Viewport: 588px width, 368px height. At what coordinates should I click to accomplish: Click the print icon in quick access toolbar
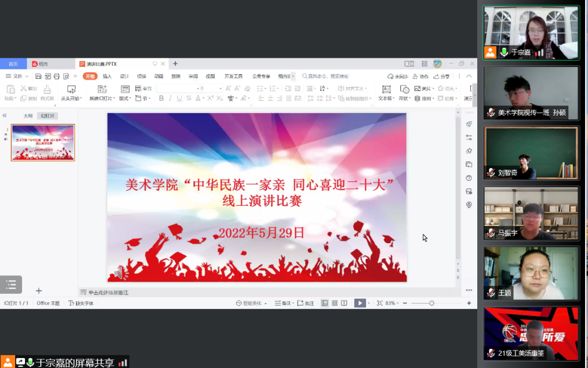[x=57, y=76]
